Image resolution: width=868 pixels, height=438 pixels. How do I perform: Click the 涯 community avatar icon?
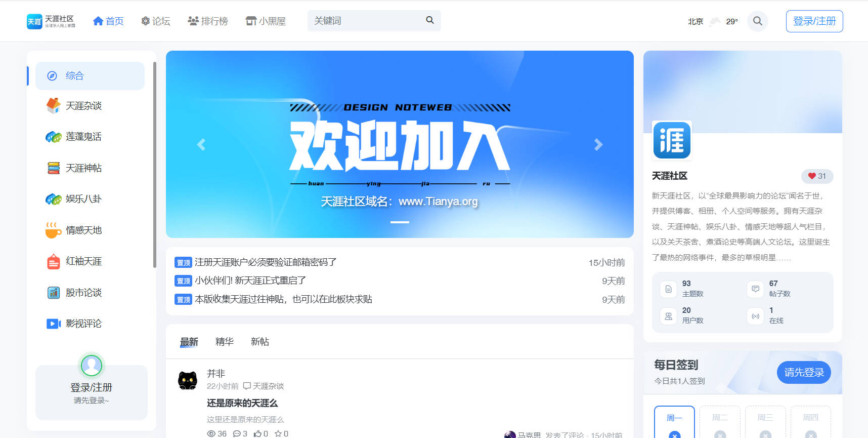672,140
